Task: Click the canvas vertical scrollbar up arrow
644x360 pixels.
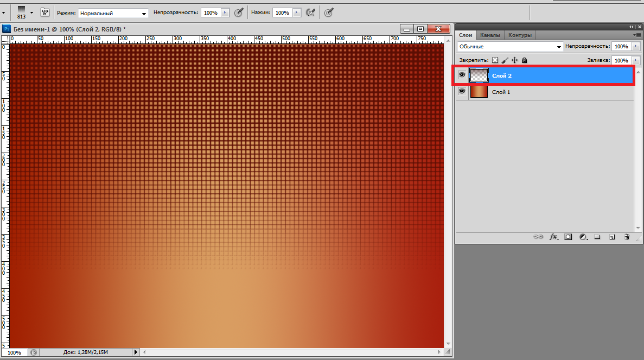Action: coord(448,41)
